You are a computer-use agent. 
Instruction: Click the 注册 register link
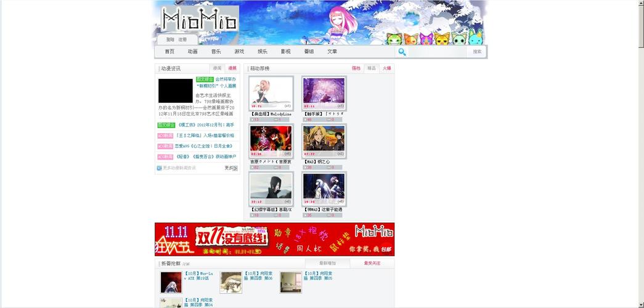click(182, 40)
